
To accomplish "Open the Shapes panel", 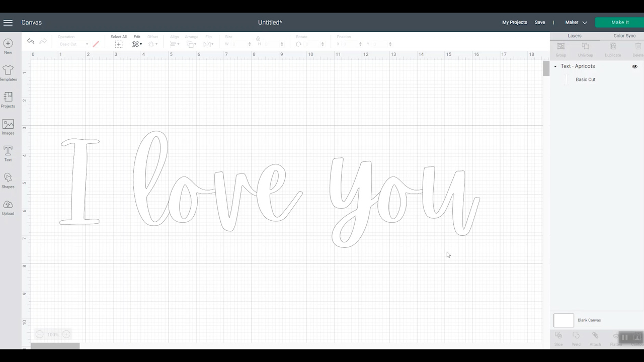I will tap(8, 181).
